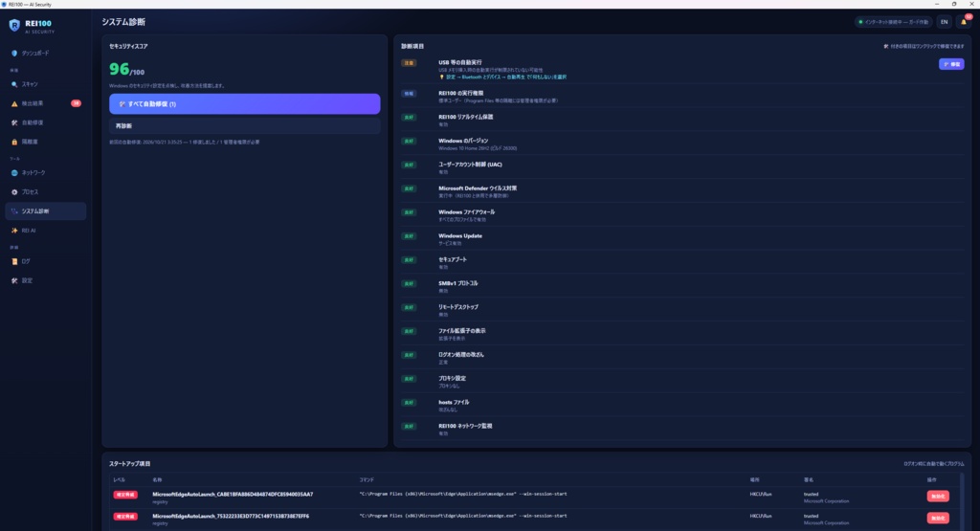980x531 pixels.
Task: Open スキャン via the magnifier icon
Action: (14, 84)
